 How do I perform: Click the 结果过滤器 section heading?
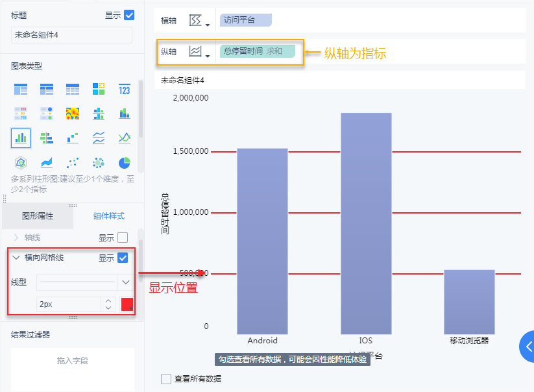point(30,335)
